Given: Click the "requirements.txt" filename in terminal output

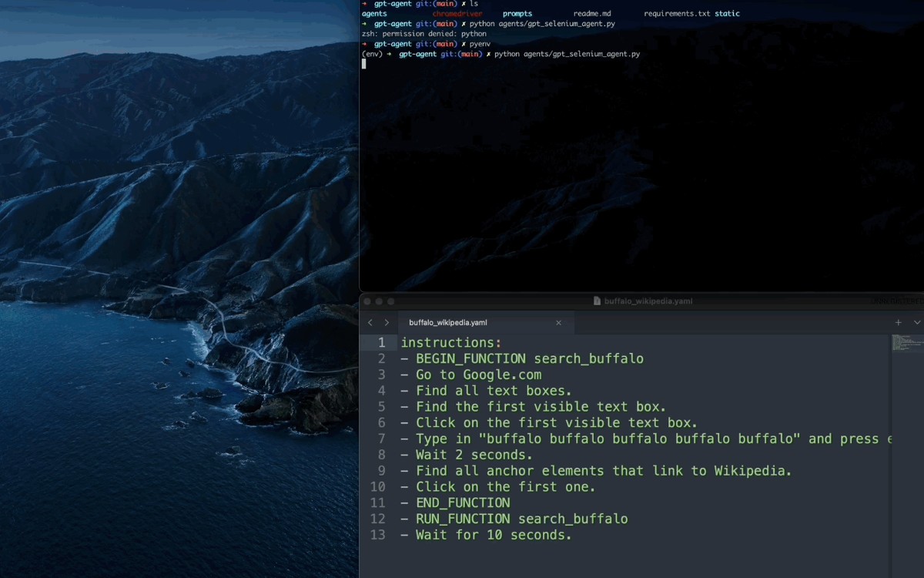Looking at the screenshot, I should pyautogui.click(x=677, y=14).
